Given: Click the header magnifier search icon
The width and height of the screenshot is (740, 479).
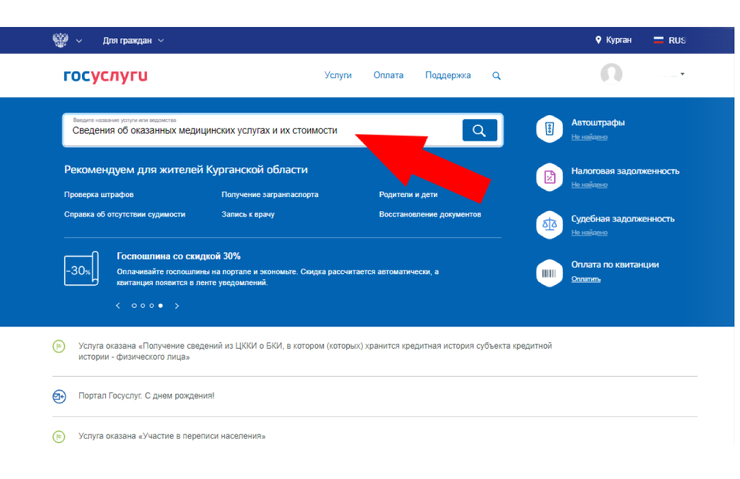Looking at the screenshot, I should coord(496,76).
